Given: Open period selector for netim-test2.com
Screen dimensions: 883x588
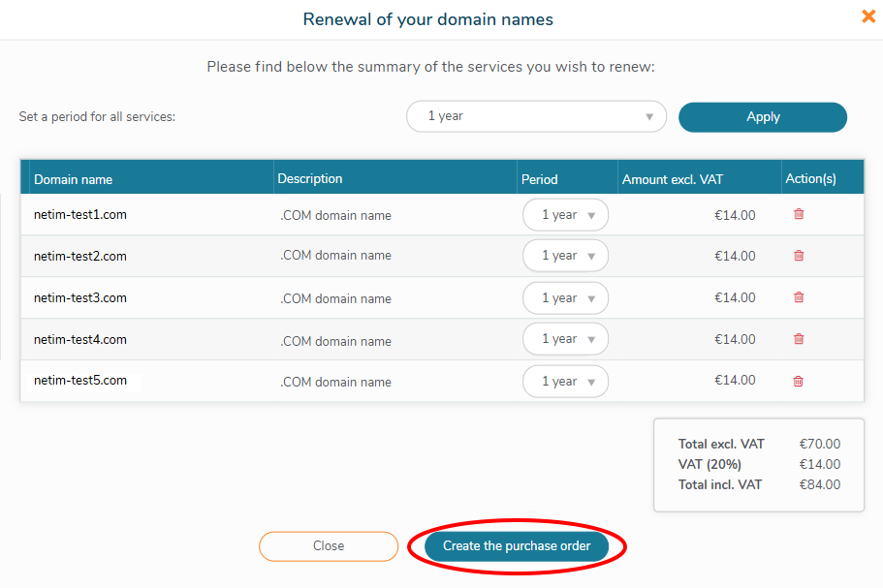Looking at the screenshot, I should tap(565, 256).
